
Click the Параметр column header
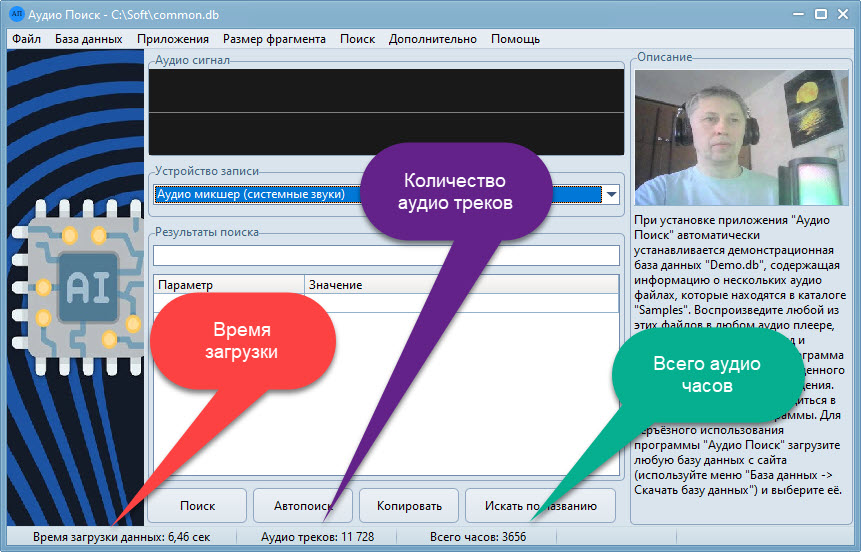tap(228, 285)
